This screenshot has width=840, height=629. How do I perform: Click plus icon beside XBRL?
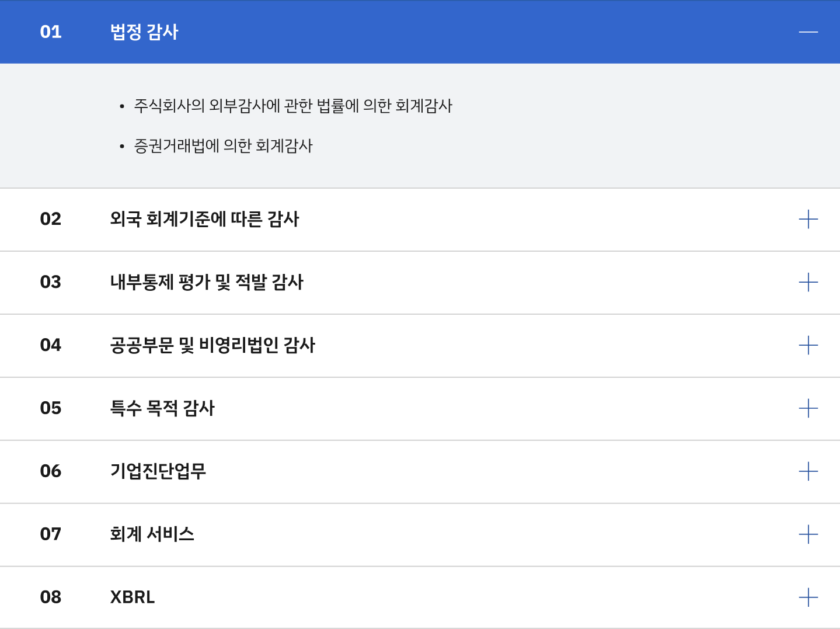point(808,597)
